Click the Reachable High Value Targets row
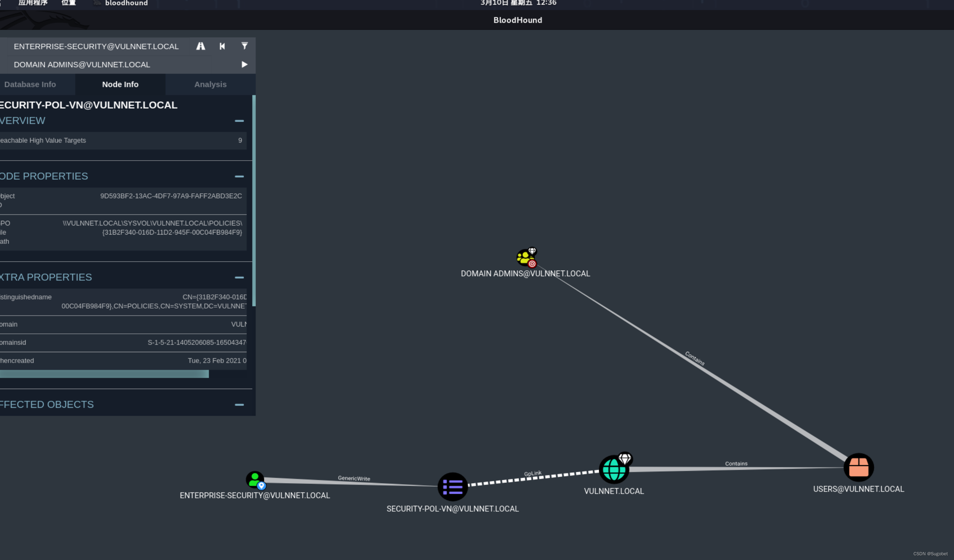Image resolution: width=954 pixels, height=560 pixels. (123, 140)
